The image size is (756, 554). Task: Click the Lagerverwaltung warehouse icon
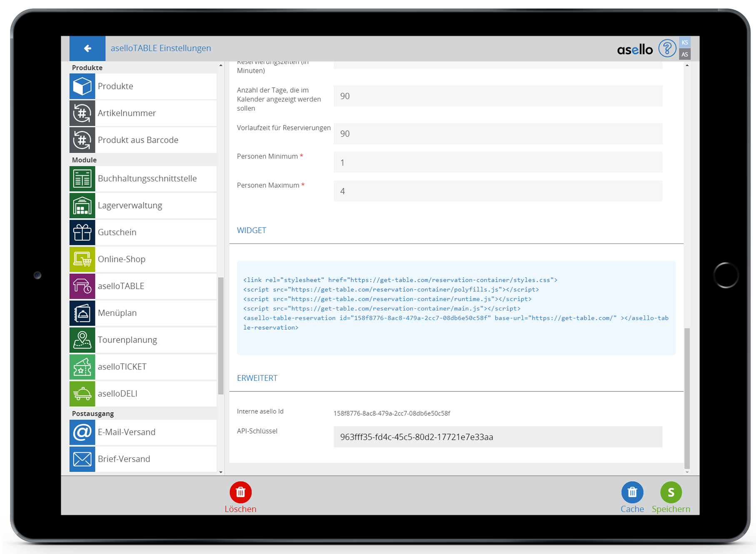82,206
